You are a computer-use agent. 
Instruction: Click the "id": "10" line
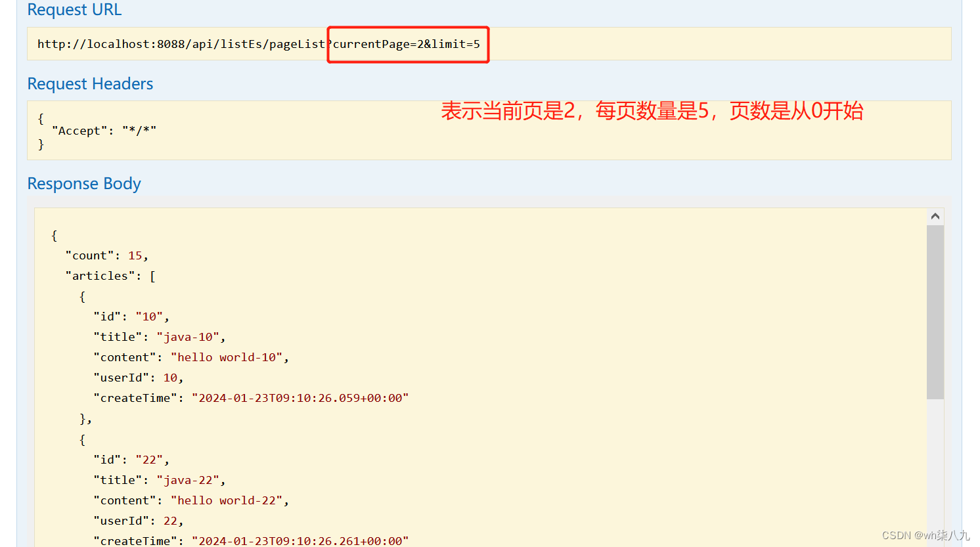131,317
